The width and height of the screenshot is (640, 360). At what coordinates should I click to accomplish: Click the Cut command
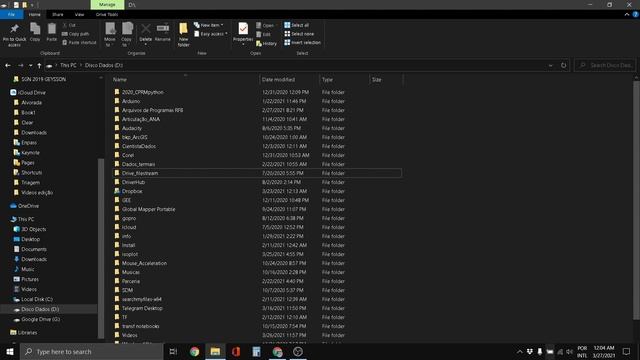pos(69,25)
